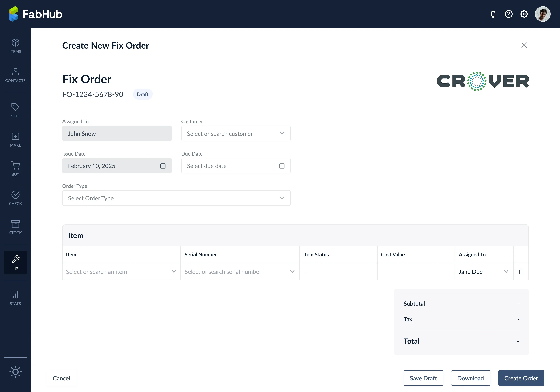The height and width of the screenshot is (392, 560).
Task: Click Save Draft
Action: (x=423, y=378)
